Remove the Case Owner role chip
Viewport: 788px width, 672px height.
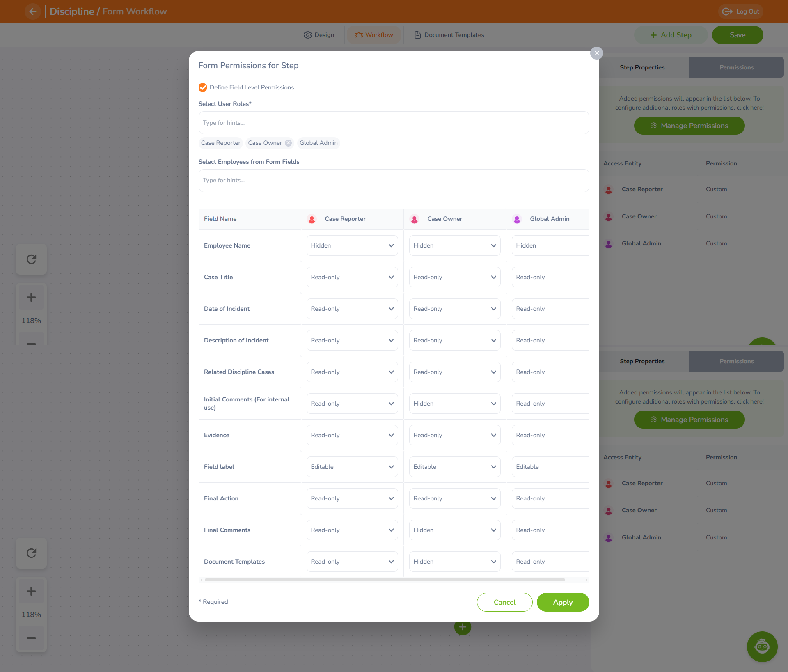288,143
